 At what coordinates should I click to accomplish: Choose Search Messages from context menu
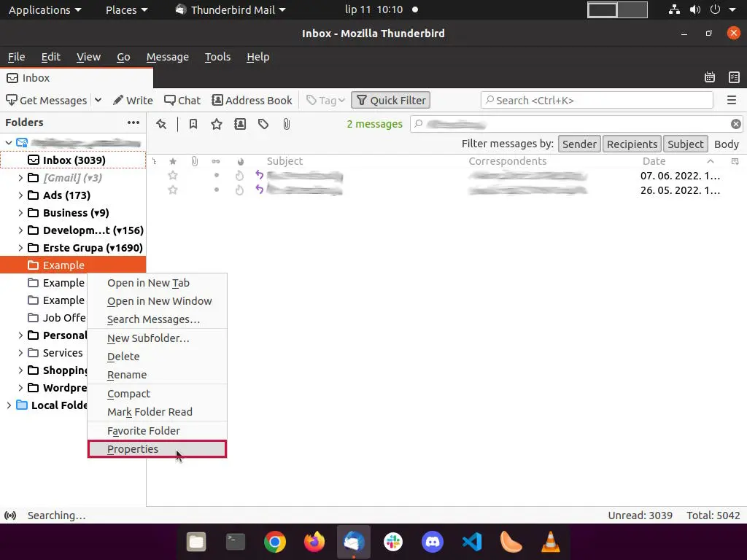click(x=158, y=319)
